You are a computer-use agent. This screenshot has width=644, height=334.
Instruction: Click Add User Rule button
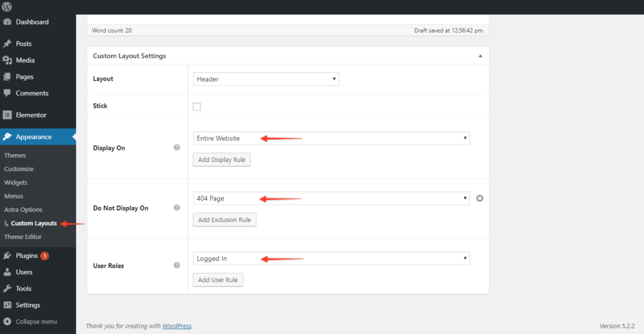pos(218,280)
